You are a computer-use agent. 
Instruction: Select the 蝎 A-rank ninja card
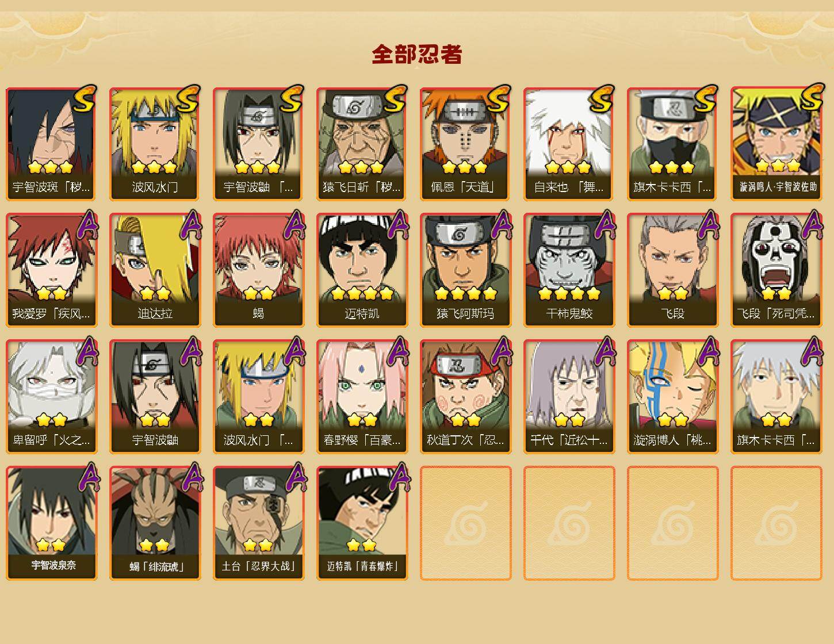[258, 270]
